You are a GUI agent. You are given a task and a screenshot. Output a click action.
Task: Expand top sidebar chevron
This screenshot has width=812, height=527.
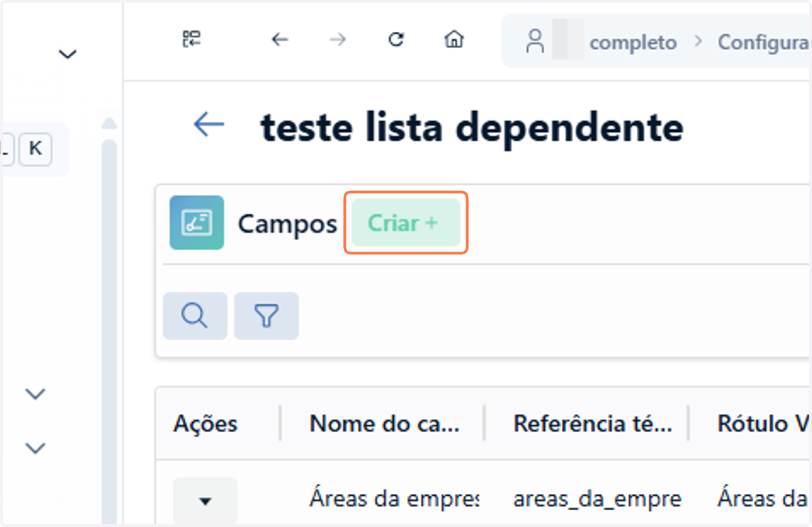click(67, 54)
